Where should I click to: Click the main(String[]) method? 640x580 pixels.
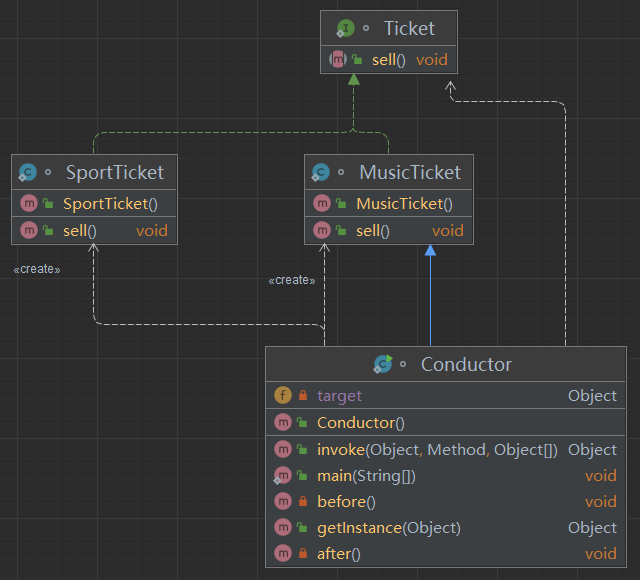point(367,476)
